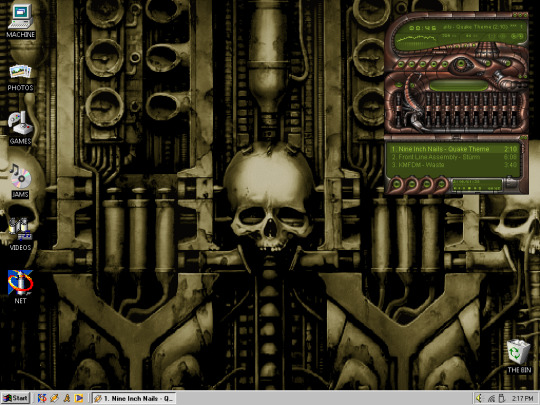The image size is (540, 405).
Task: Click the tray icon next to the clock
Action: coord(502,398)
